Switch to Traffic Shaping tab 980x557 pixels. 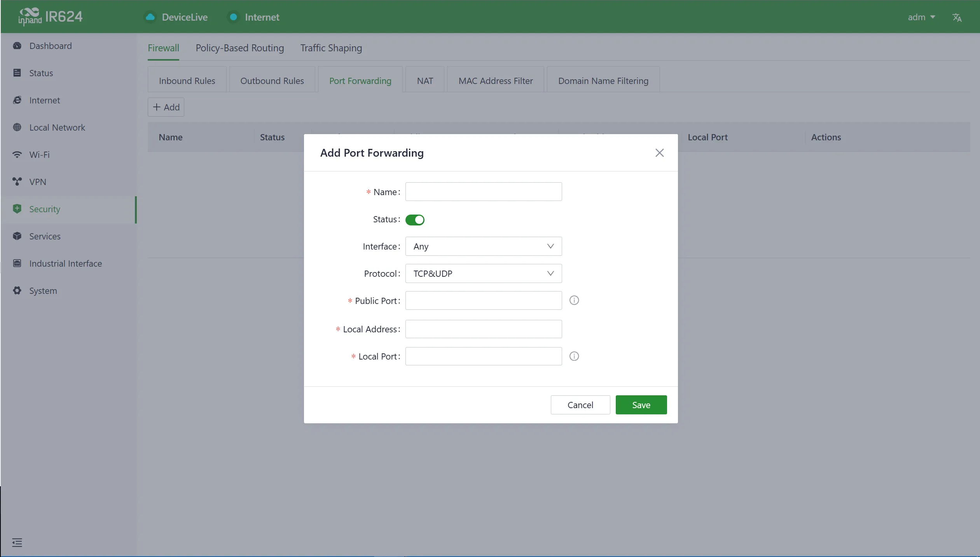(x=331, y=48)
